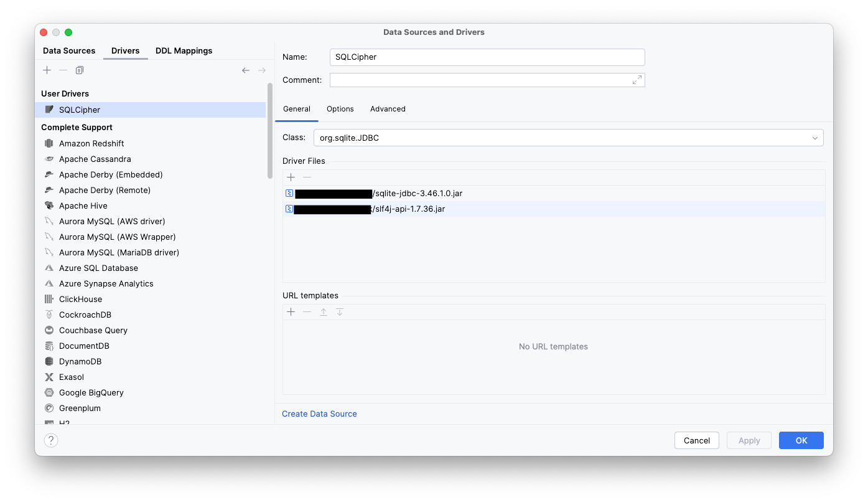The width and height of the screenshot is (868, 502).
Task: Switch to the Data Sources tab
Action: [69, 50]
